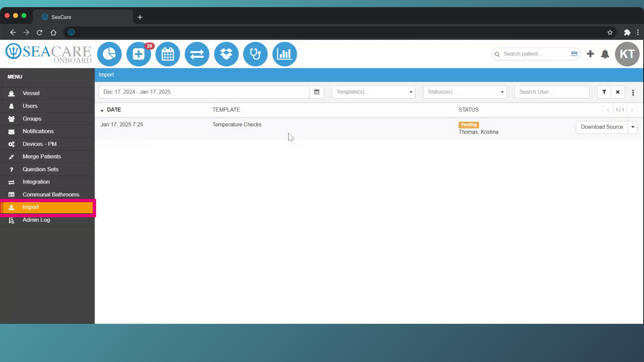Image resolution: width=644 pixels, height=362 pixels.
Task: Clear filters with X icon
Action: pyautogui.click(x=618, y=92)
